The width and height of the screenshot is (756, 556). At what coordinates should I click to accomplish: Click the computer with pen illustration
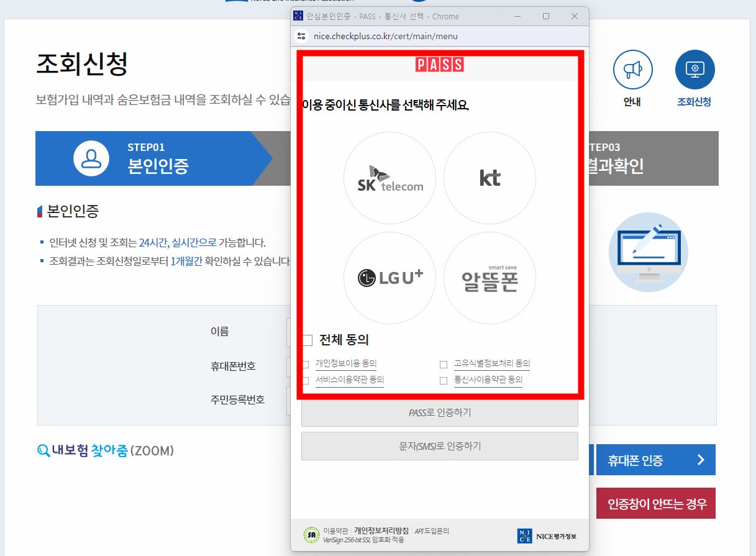tap(648, 252)
